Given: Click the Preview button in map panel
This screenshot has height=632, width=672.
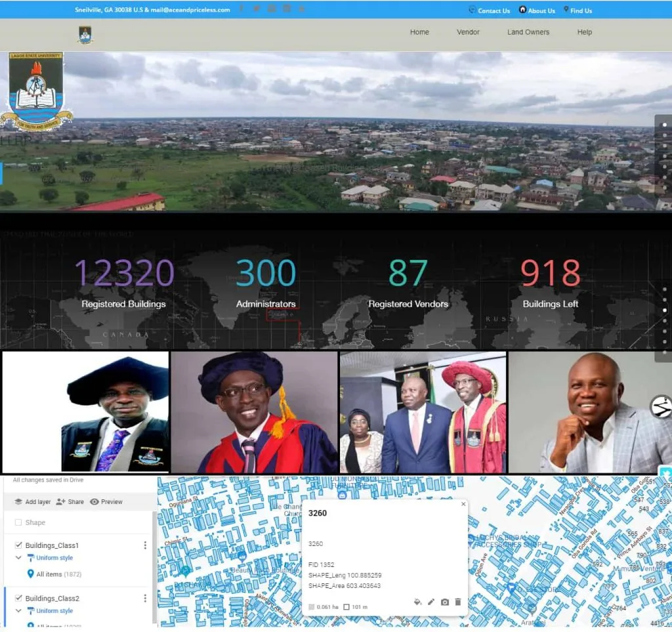Looking at the screenshot, I should pyautogui.click(x=106, y=501).
